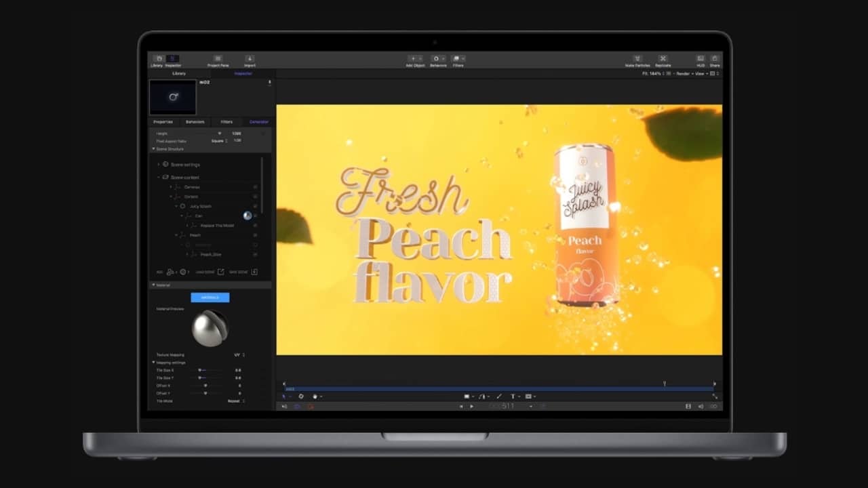Click the timeline playhead marker
Image resolution: width=868 pixels, height=488 pixels.
pyautogui.click(x=665, y=384)
